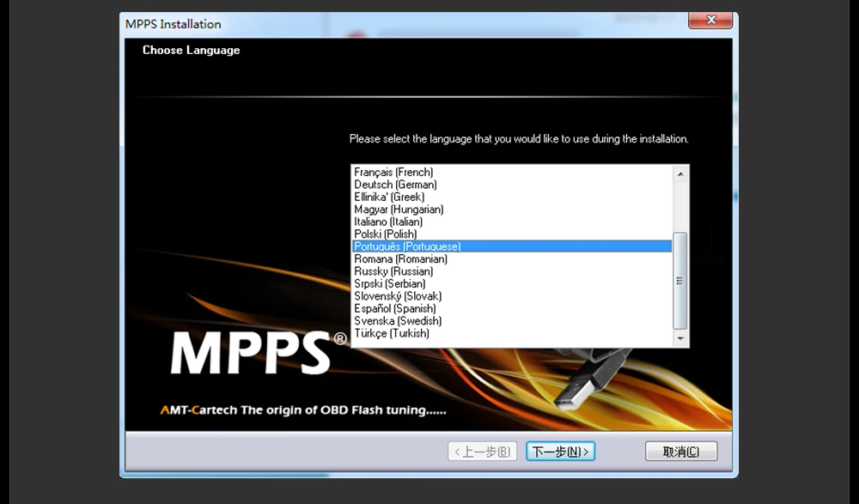The width and height of the screenshot is (859, 504).
Task: Click the language list scrollbar thumb
Action: point(679,281)
